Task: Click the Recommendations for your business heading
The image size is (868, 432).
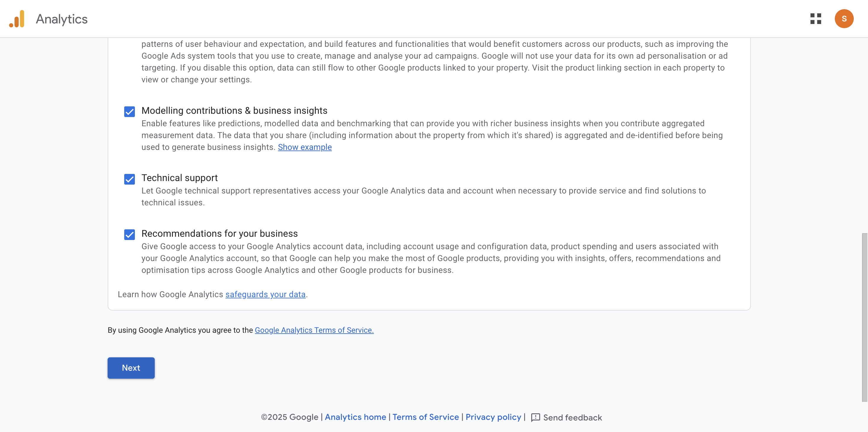Action: point(219,233)
